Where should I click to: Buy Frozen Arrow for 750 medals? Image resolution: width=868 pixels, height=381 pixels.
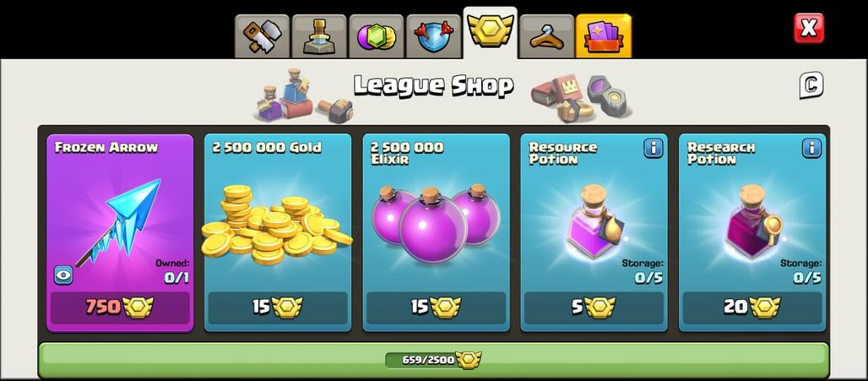point(120,308)
